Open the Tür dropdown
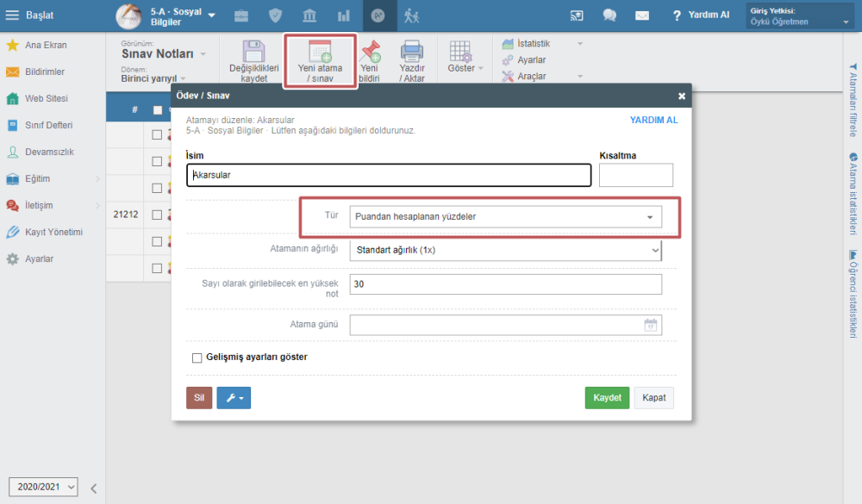Viewport: 862px width, 504px height. pyautogui.click(x=506, y=216)
